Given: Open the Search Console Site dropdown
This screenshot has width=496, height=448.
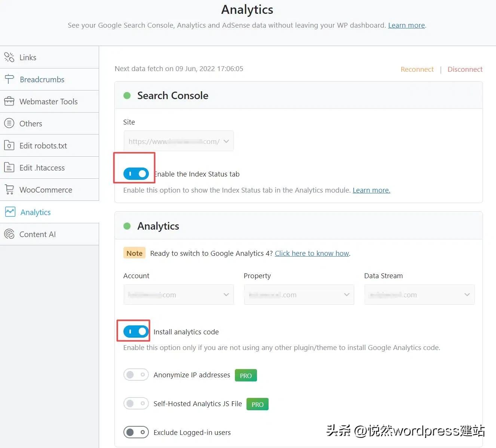Looking at the screenshot, I should pos(179,141).
